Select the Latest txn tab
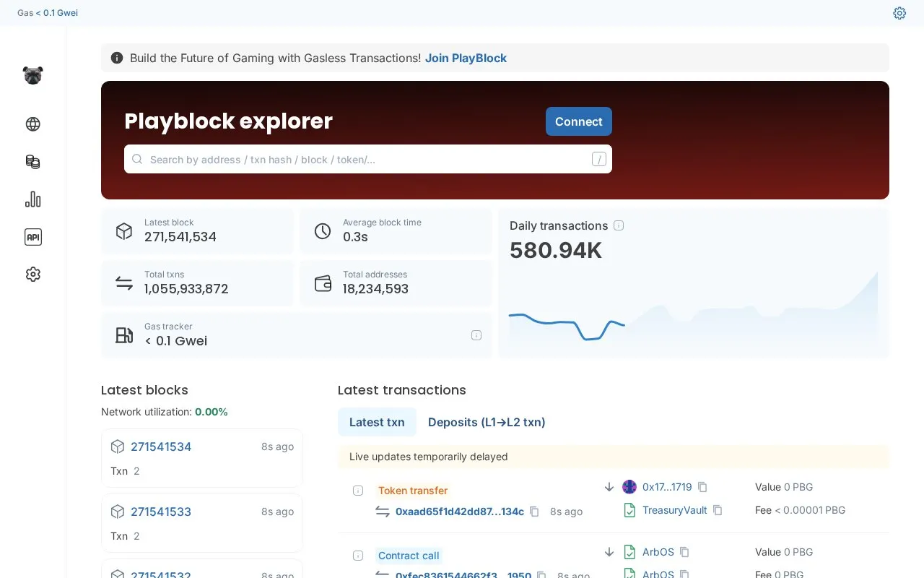This screenshot has width=924, height=578. click(377, 422)
